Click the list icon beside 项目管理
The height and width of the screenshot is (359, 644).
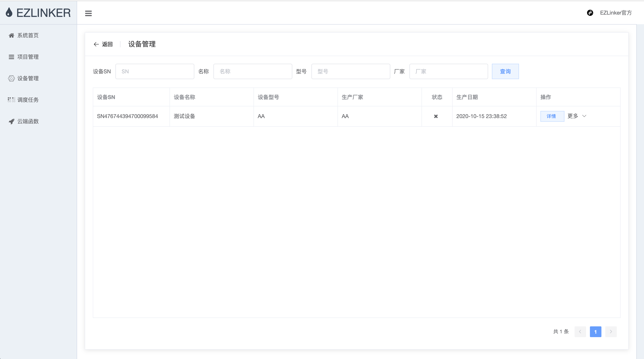point(11,57)
